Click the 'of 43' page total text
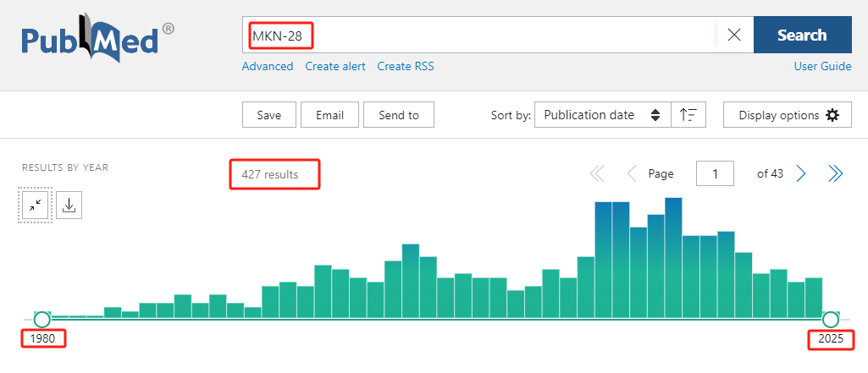Image resolution: width=868 pixels, height=373 pixels. coord(770,173)
